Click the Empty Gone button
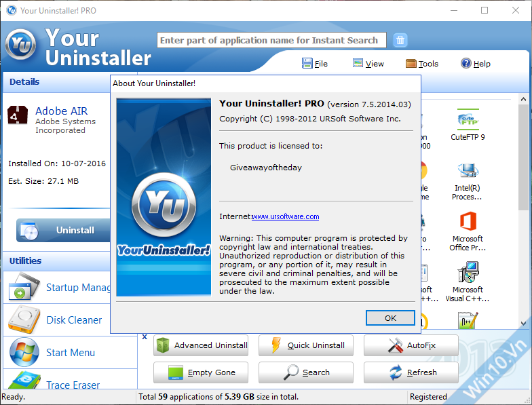The image size is (532, 405). click(201, 372)
